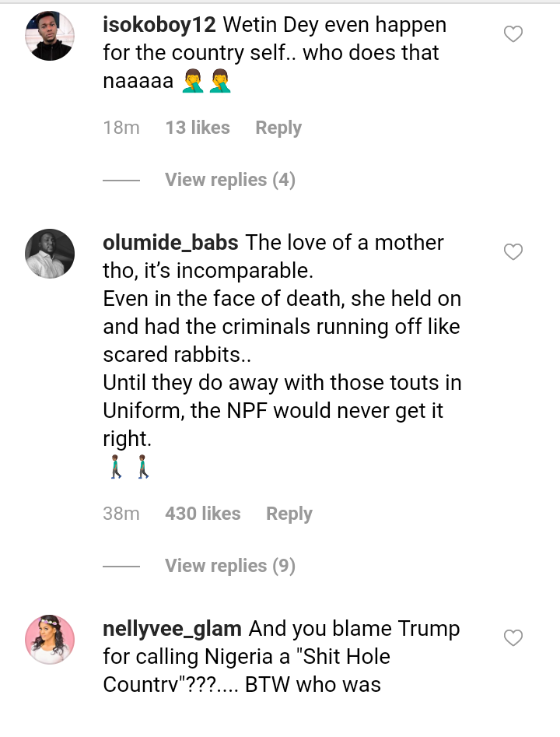Tap the heart on nellyvee_glam's comment
The height and width of the screenshot is (737, 560).
[x=513, y=638]
